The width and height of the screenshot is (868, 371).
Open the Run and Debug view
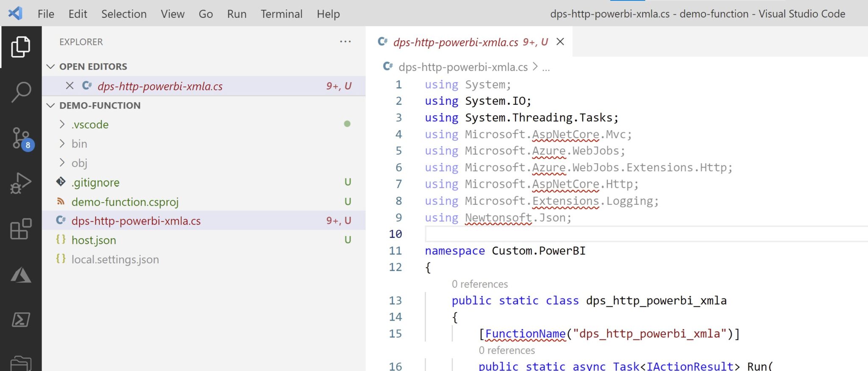[x=20, y=183]
